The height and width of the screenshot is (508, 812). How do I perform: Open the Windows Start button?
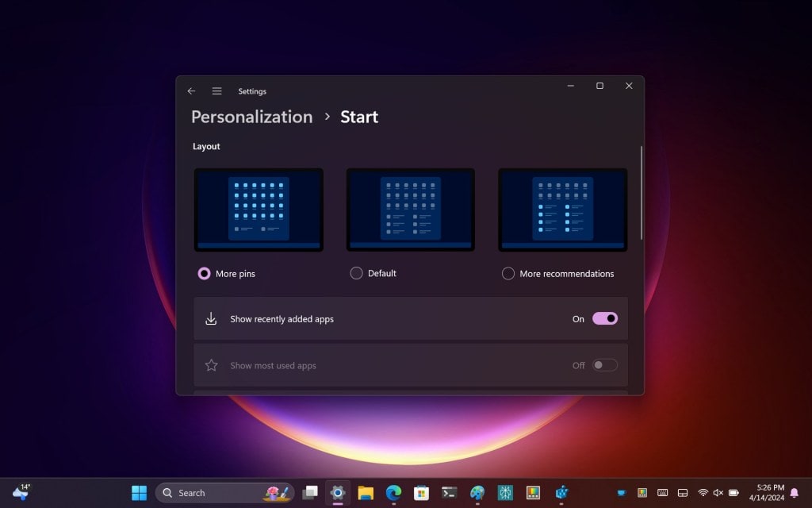pyautogui.click(x=139, y=493)
